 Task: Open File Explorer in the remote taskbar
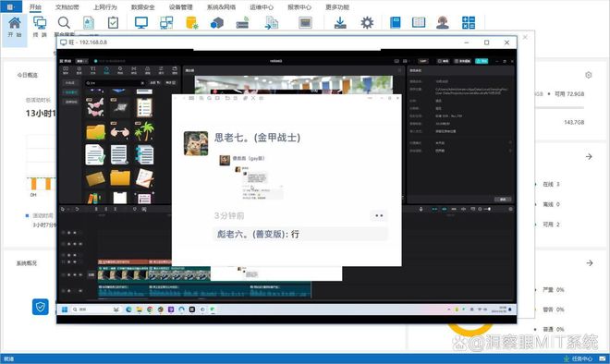139,309
